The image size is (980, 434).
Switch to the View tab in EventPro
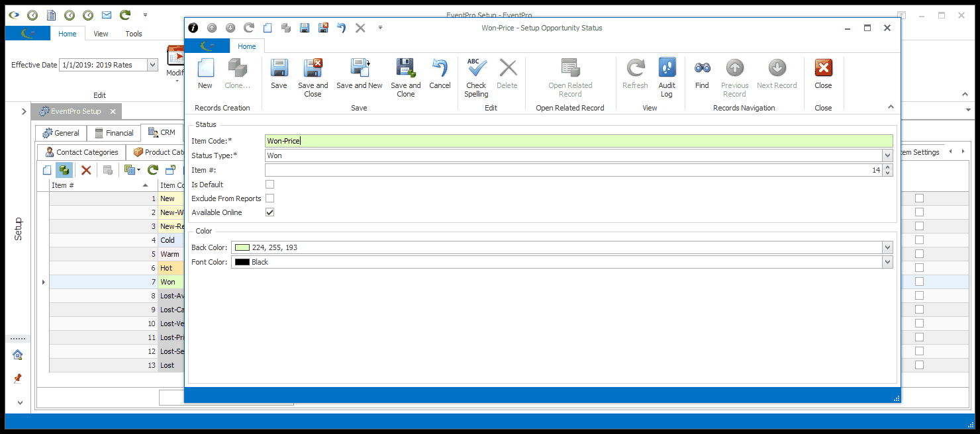pyautogui.click(x=101, y=34)
